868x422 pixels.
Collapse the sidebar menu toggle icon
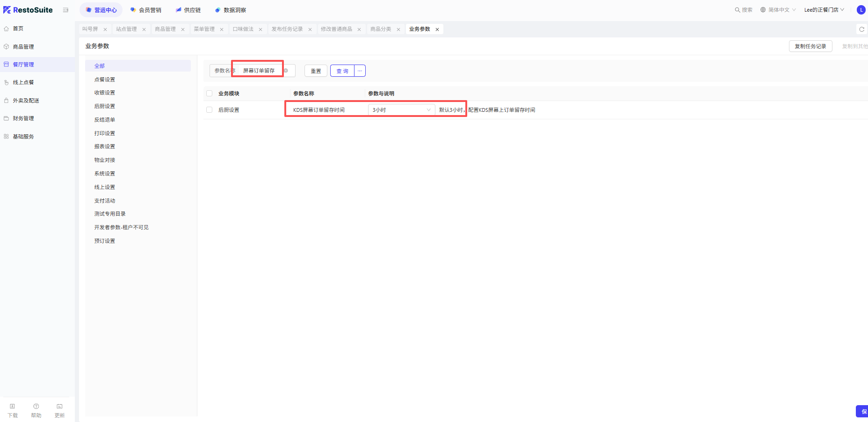[65, 10]
